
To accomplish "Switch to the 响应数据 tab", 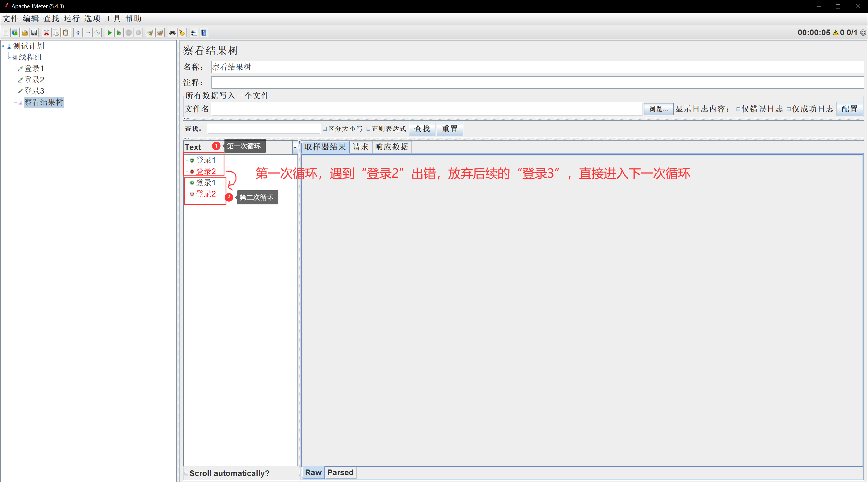I will pyautogui.click(x=392, y=147).
